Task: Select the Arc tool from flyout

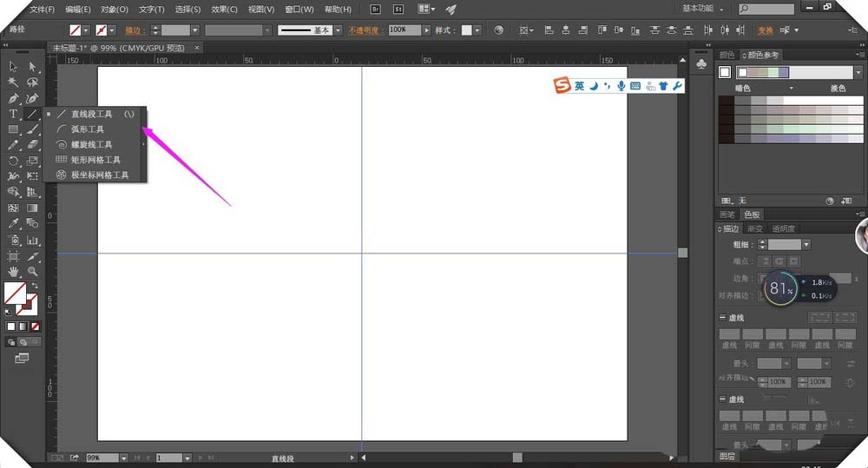Action: click(x=87, y=129)
